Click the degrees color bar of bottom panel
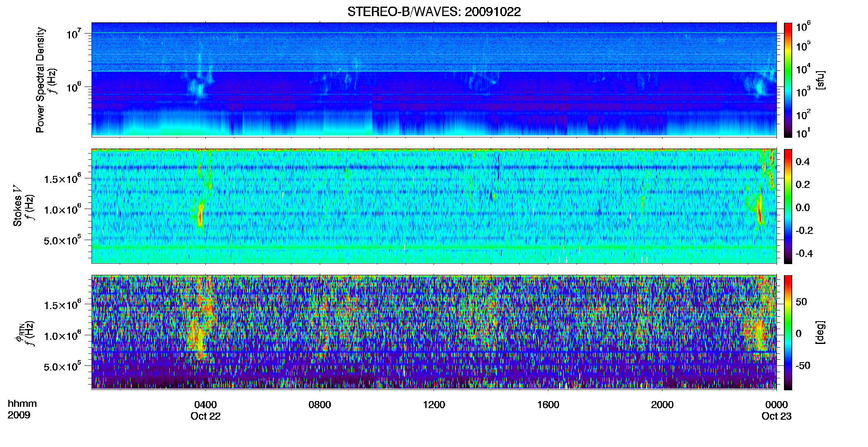Viewport: 868px width, 447px height. 788,332
